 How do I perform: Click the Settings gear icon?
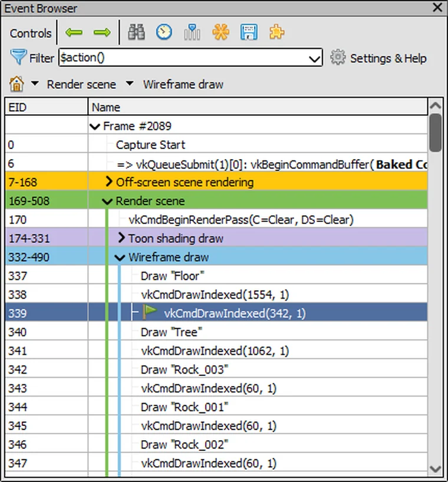tap(338, 57)
